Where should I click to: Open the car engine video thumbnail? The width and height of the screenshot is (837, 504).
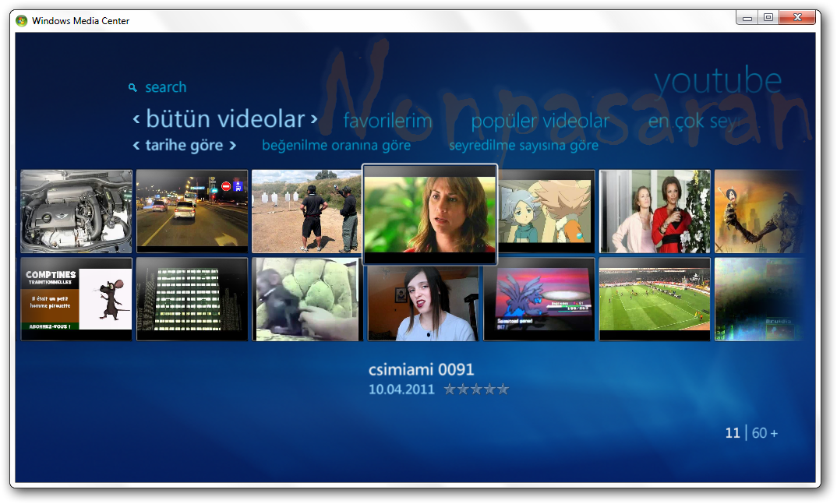(x=76, y=211)
